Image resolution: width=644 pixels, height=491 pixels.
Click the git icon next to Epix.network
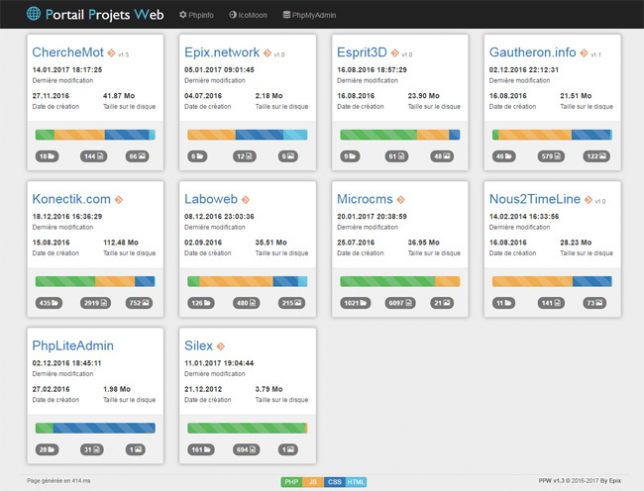tap(267, 53)
